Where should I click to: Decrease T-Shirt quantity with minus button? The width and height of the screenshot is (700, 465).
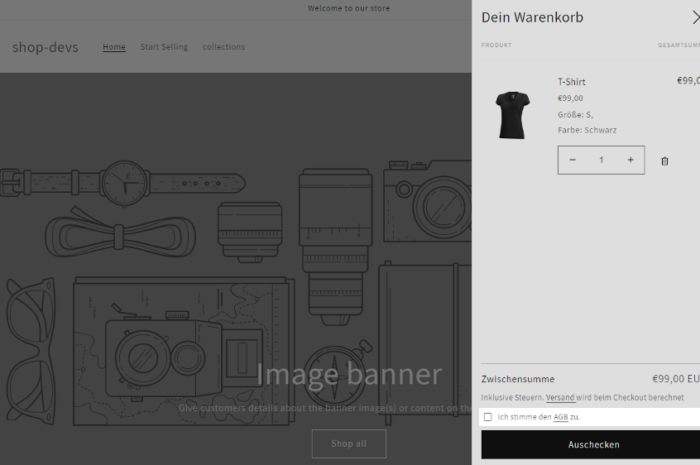573,160
